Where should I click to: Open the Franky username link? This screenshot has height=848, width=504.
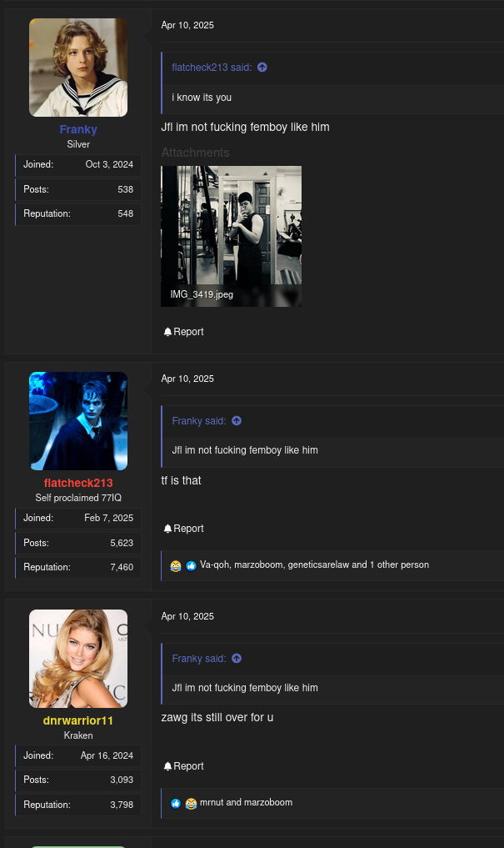coord(78,129)
